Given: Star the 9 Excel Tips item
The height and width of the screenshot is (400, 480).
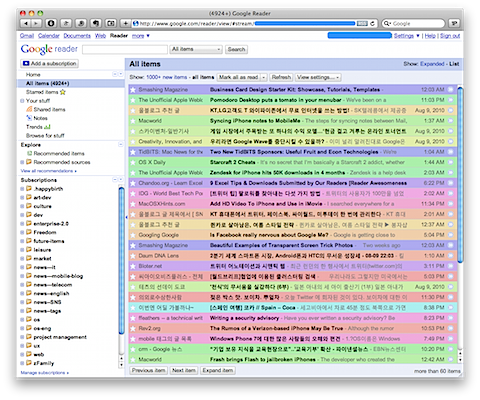Looking at the screenshot, I should [133, 183].
